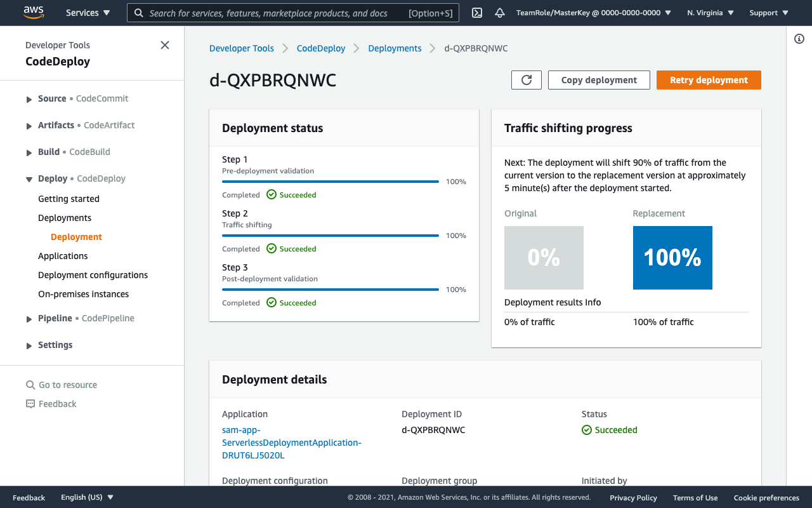The height and width of the screenshot is (508, 812).
Task: Open Deployments in the sidebar
Action: 65,218
